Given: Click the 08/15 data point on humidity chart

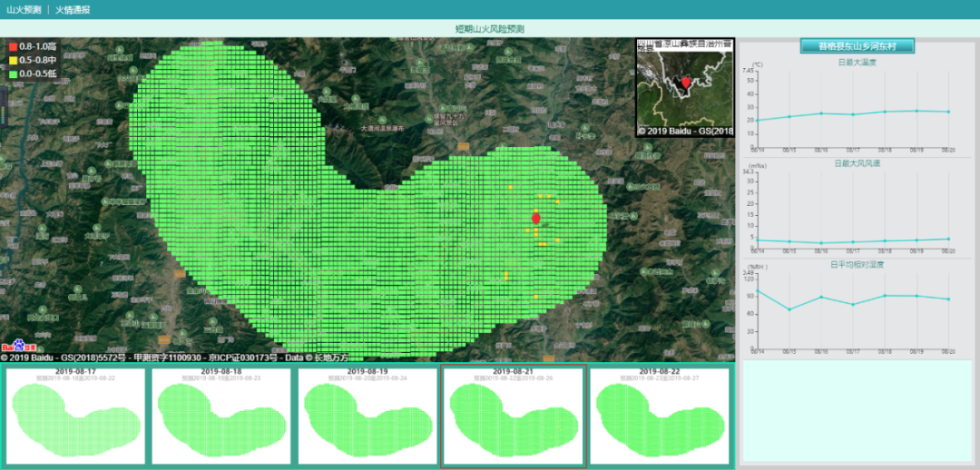Looking at the screenshot, I should (789, 309).
